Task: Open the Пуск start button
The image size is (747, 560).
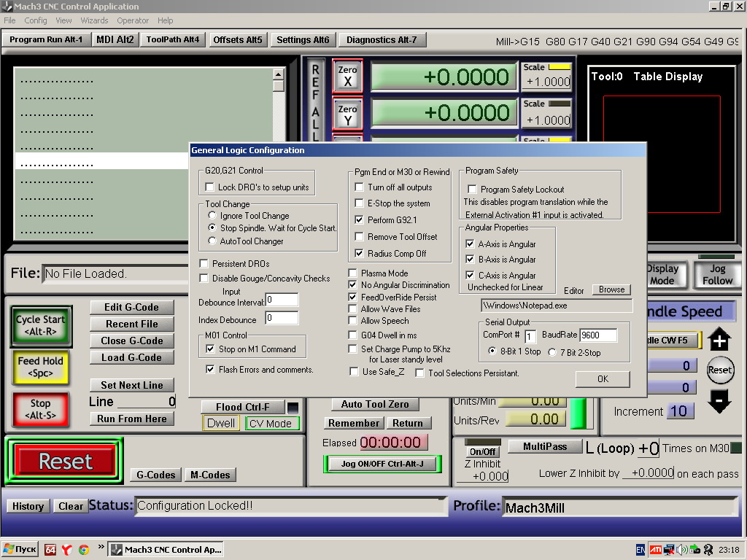Action: [x=19, y=549]
